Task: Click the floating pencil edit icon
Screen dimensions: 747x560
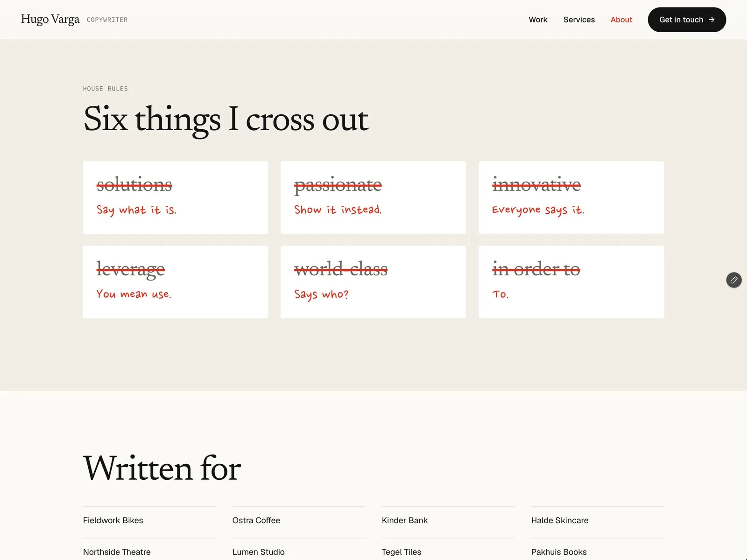Action: [x=733, y=280]
